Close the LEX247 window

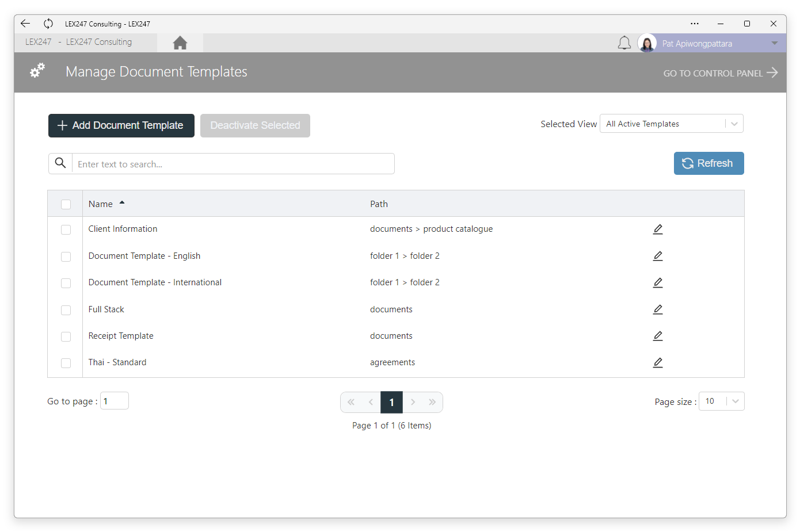774,24
